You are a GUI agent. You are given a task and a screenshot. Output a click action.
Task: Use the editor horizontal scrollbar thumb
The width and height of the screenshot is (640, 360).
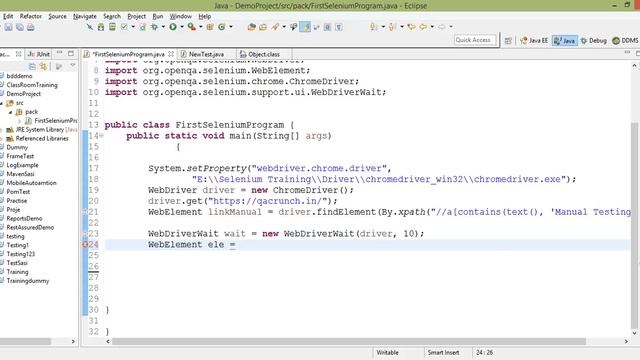[349, 341]
